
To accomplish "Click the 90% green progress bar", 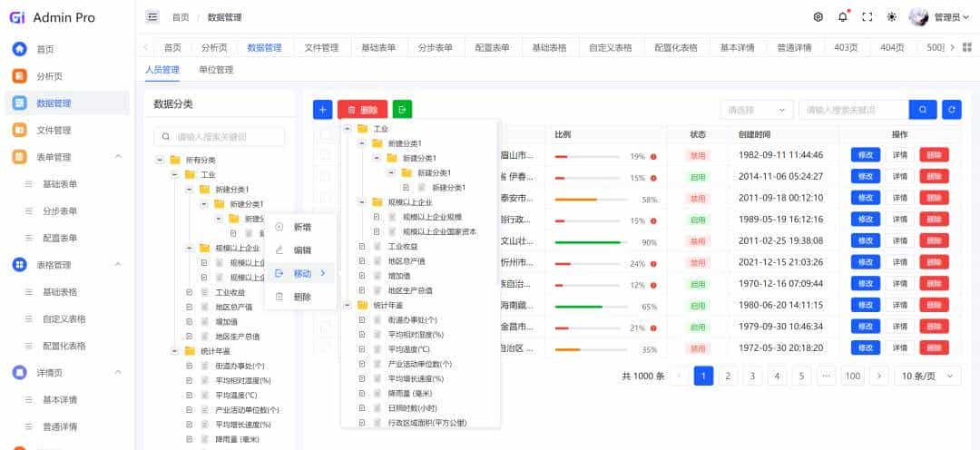I will 591,242.
